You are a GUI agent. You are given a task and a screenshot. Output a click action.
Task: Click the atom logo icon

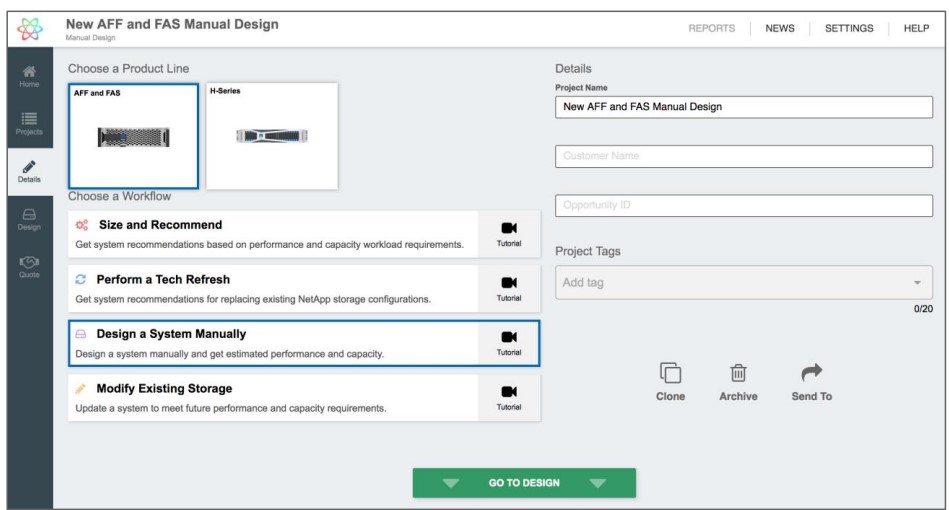(28, 28)
